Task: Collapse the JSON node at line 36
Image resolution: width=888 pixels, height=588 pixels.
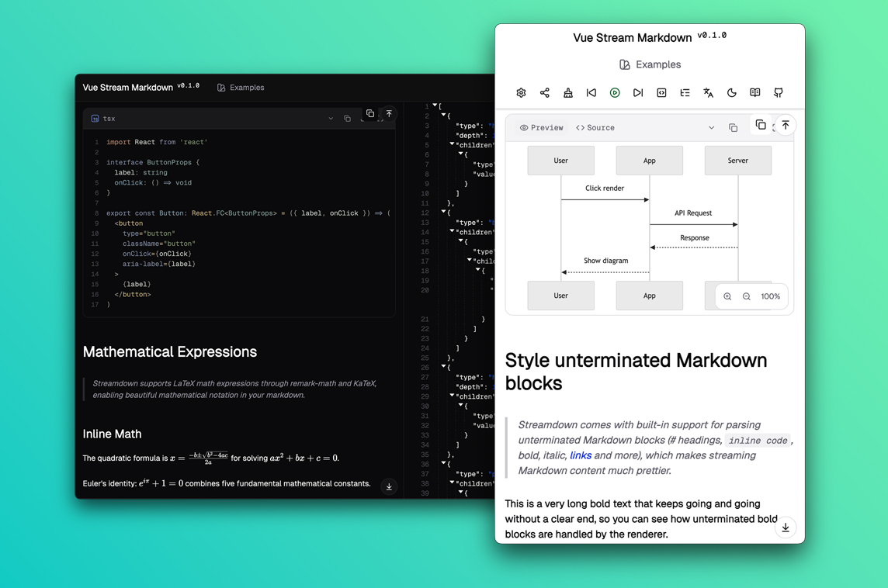Action: [443, 463]
